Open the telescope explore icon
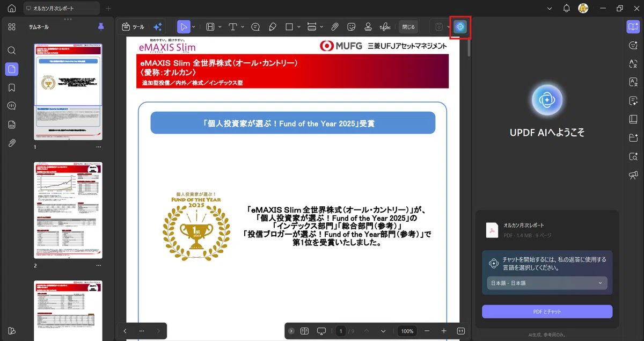Screen dimensions: 644x341 pos(633,175)
